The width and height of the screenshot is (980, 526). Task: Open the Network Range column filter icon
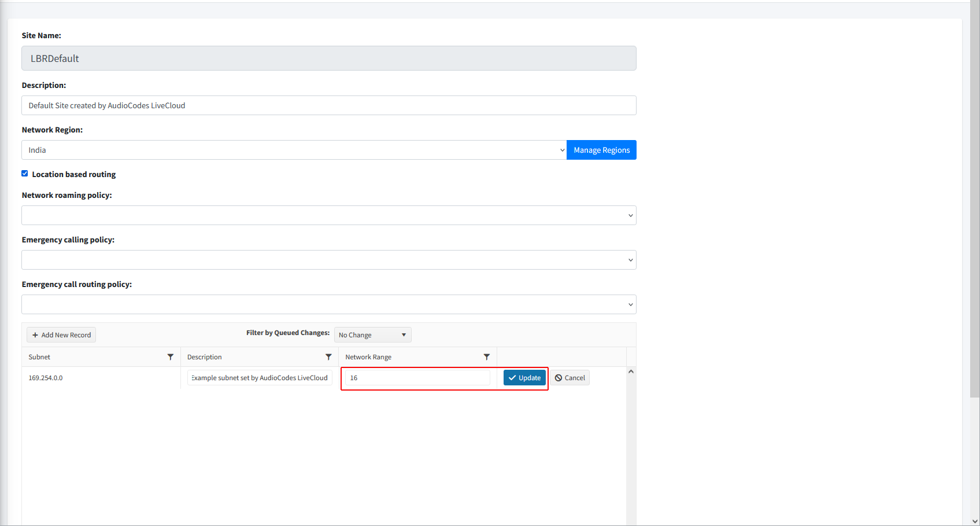(x=486, y=357)
